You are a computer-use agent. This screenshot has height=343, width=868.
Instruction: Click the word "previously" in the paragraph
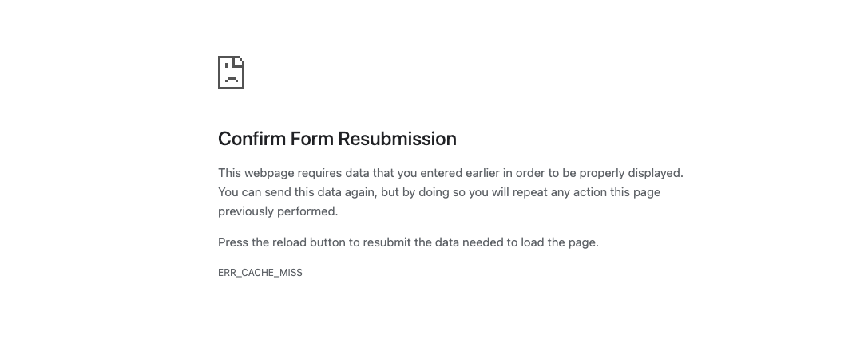point(246,211)
